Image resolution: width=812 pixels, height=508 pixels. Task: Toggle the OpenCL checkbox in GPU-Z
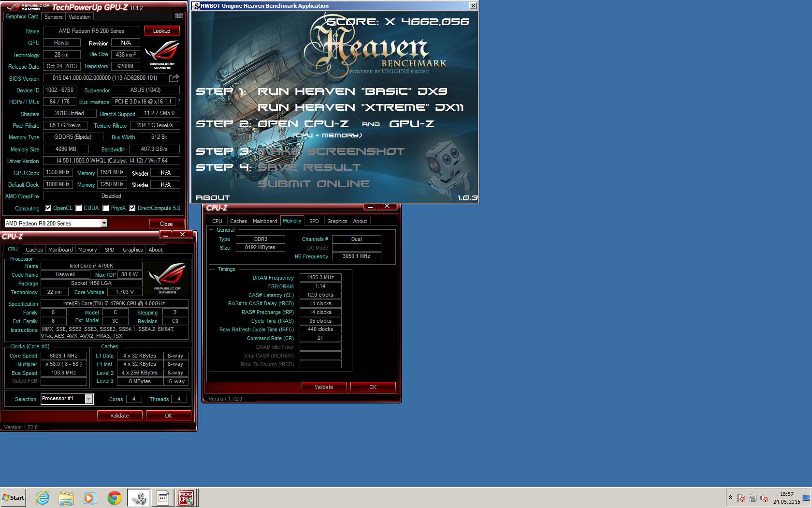click(x=48, y=208)
